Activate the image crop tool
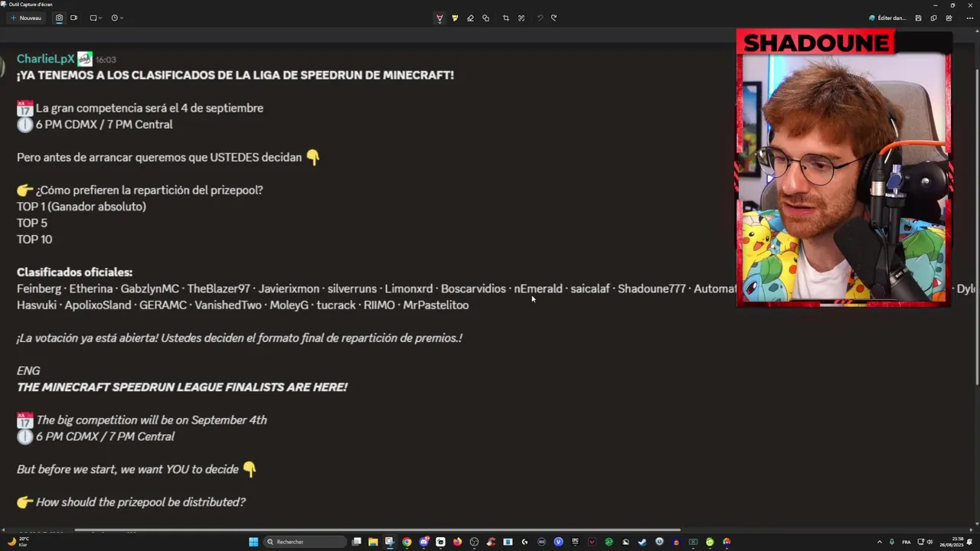The image size is (980, 551). (505, 18)
